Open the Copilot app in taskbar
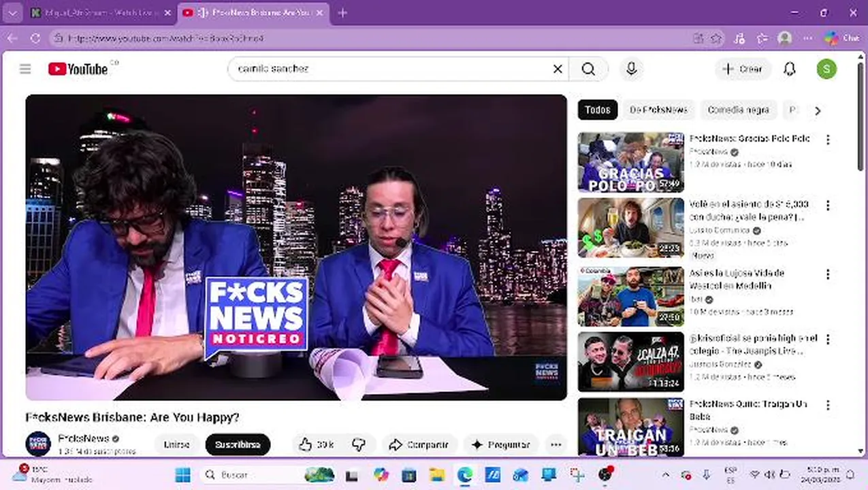Screen dimensions: 868x490 click(381, 474)
